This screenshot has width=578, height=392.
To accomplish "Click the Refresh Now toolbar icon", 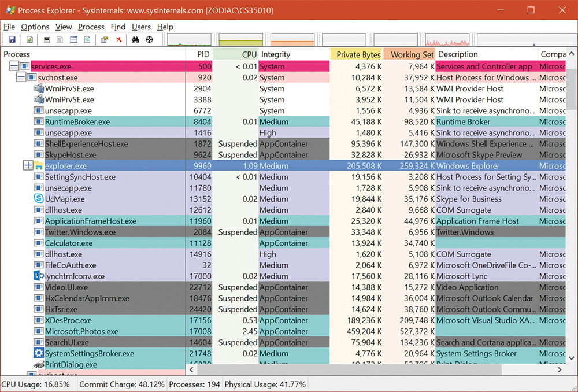I will pos(30,40).
